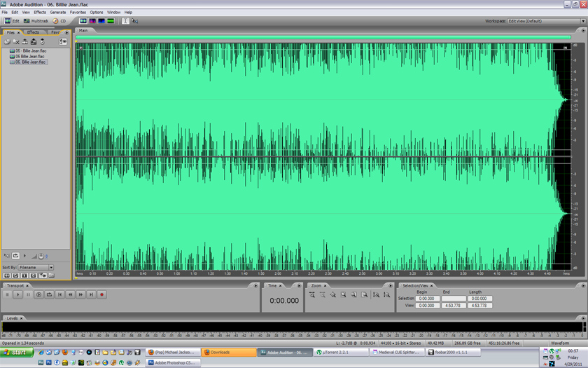588x368 pixels.
Task: Toggle Loop Play in the Files panel
Action: click(x=15, y=256)
